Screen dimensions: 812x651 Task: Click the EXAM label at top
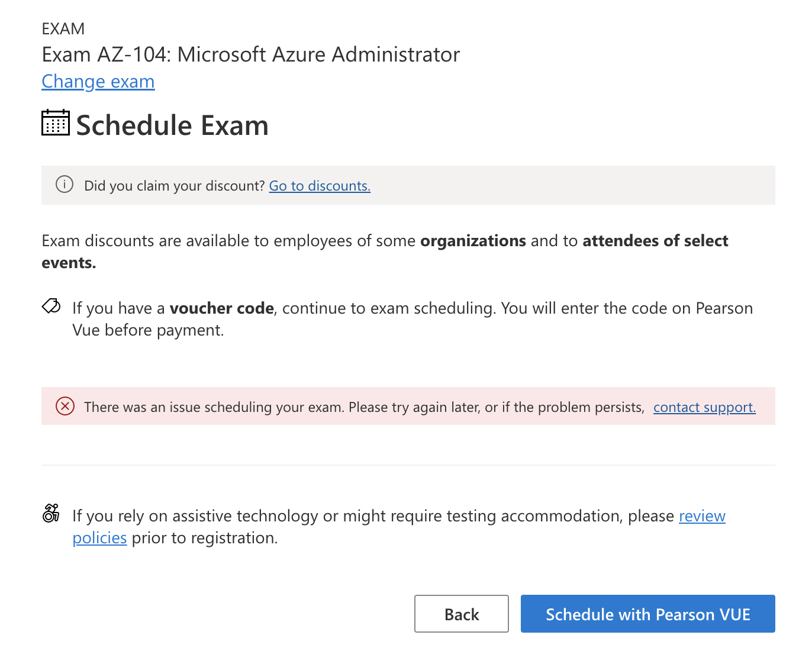tap(63, 28)
